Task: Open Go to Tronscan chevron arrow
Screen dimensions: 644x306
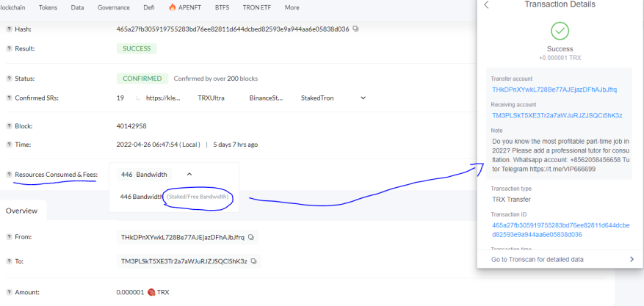Action: point(632,259)
